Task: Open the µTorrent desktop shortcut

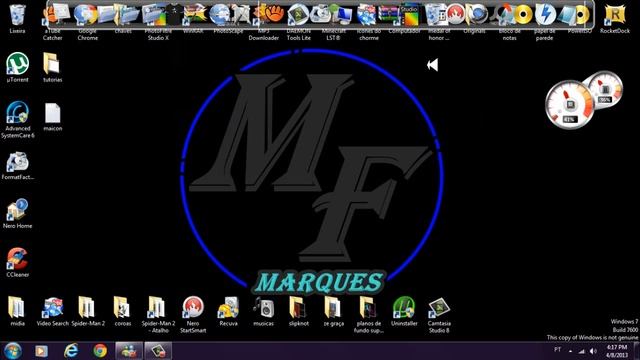Action: (18, 67)
